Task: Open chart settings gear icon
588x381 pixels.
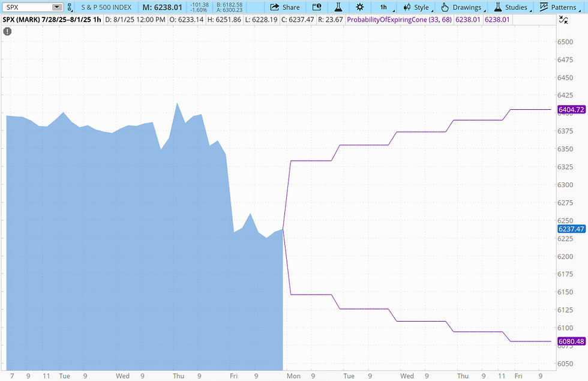Action: (x=359, y=7)
